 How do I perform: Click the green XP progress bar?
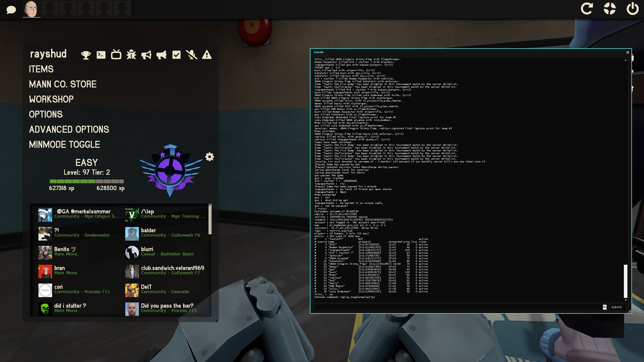[87, 181]
